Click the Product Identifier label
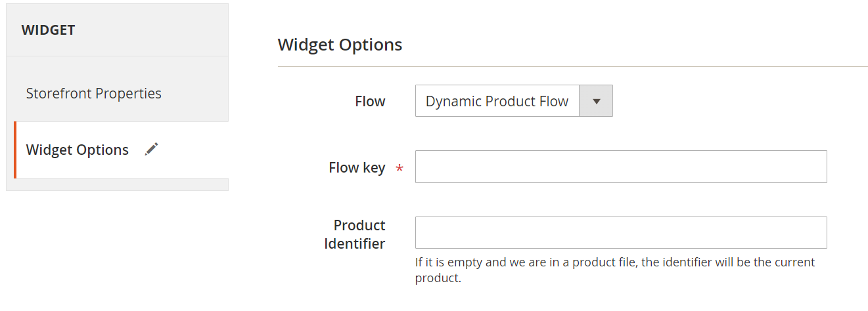Image resolution: width=868 pixels, height=311 pixels. point(355,234)
